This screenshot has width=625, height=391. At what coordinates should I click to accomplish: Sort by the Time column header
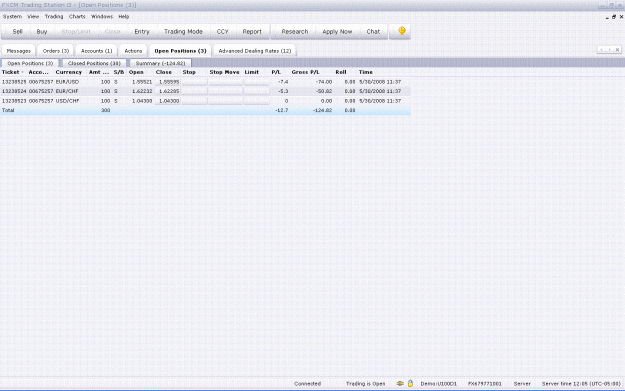pyautogui.click(x=366, y=72)
